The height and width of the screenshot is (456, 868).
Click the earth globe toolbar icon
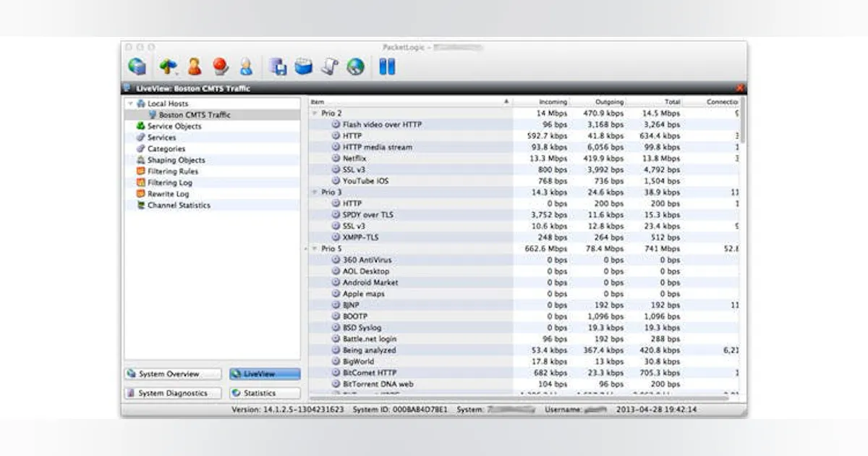point(355,67)
